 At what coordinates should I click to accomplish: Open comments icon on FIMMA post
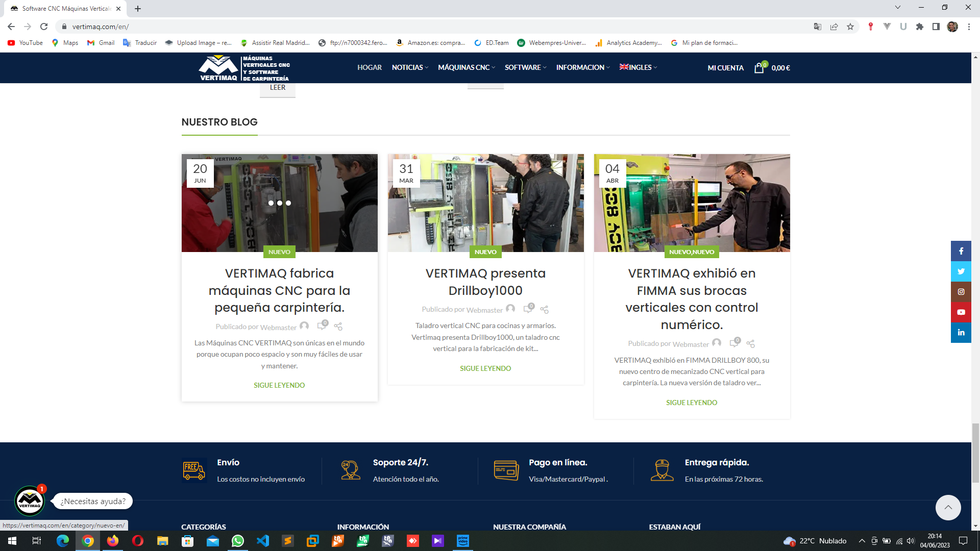(x=734, y=342)
